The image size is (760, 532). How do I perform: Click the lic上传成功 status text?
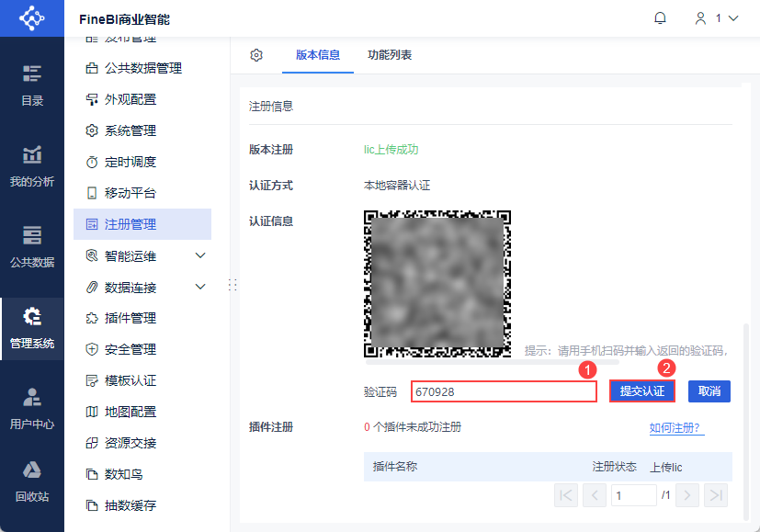[x=391, y=150]
